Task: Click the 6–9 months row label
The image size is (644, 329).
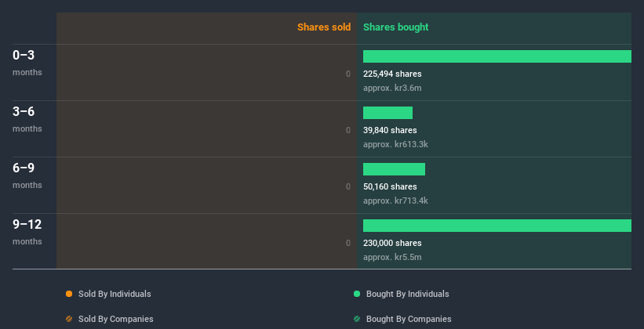Action: (x=27, y=175)
